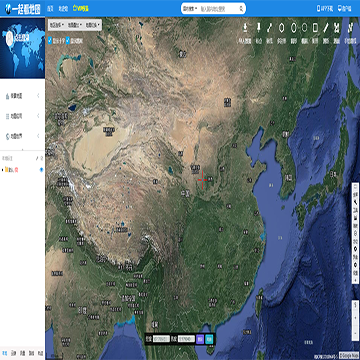Click the magnifier search icon in search box
The width and height of the screenshot is (360, 360).
click(241, 9)
